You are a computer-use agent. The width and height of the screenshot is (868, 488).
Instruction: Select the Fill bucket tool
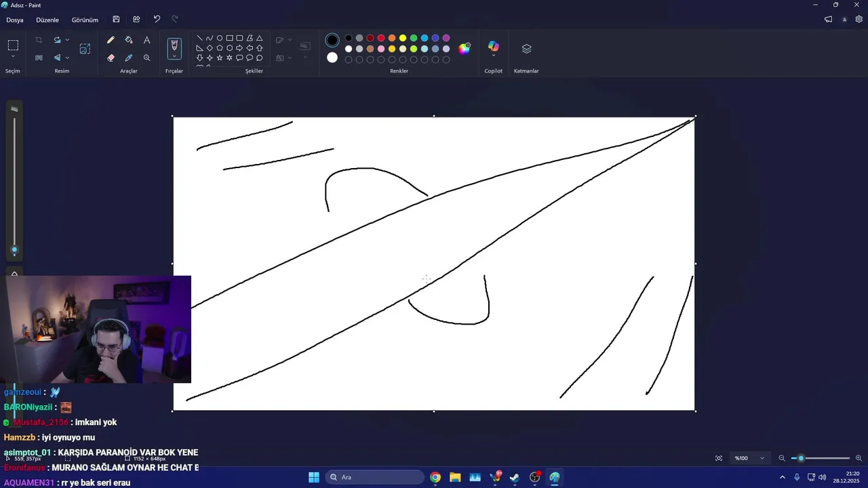click(x=129, y=40)
